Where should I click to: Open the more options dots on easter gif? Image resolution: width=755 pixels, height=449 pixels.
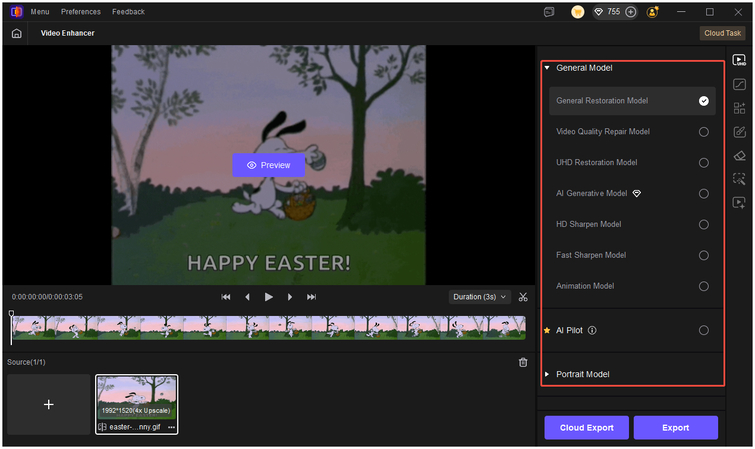click(171, 427)
